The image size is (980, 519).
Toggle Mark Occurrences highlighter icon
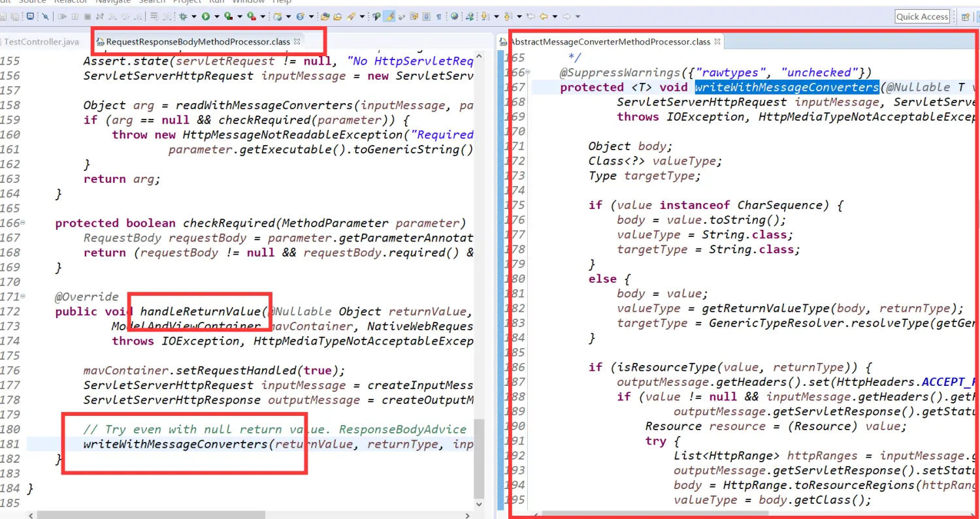[x=389, y=16]
